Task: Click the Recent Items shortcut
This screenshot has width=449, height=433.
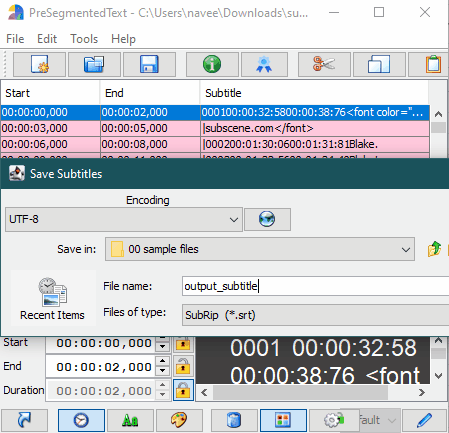Action: click(53, 299)
